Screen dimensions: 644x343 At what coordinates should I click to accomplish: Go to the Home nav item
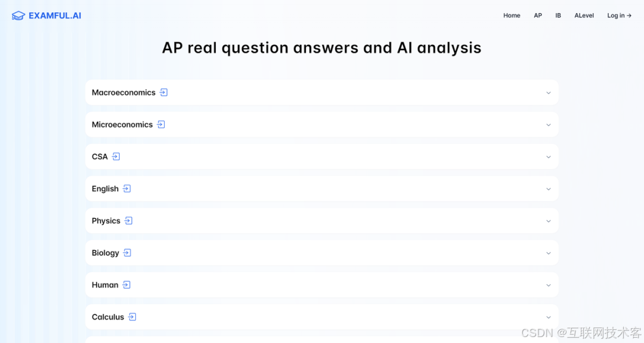pos(512,15)
